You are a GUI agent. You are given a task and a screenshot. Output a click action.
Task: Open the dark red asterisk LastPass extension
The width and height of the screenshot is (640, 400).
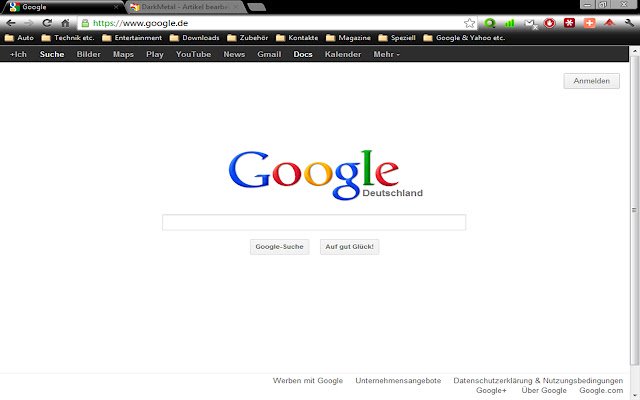pyautogui.click(x=569, y=23)
